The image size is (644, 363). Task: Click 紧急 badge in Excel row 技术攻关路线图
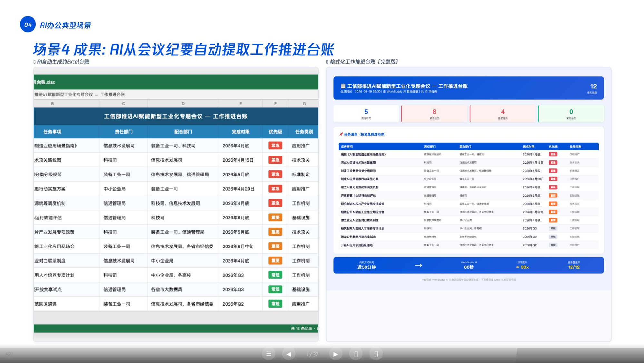(275, 160)
